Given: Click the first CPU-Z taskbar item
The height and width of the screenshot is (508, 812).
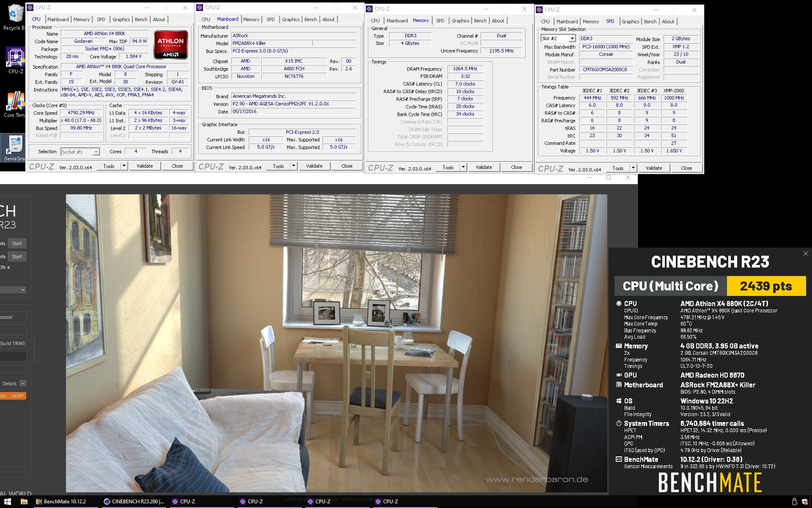Looking at the screenshot, I should [x=201, y=502].
